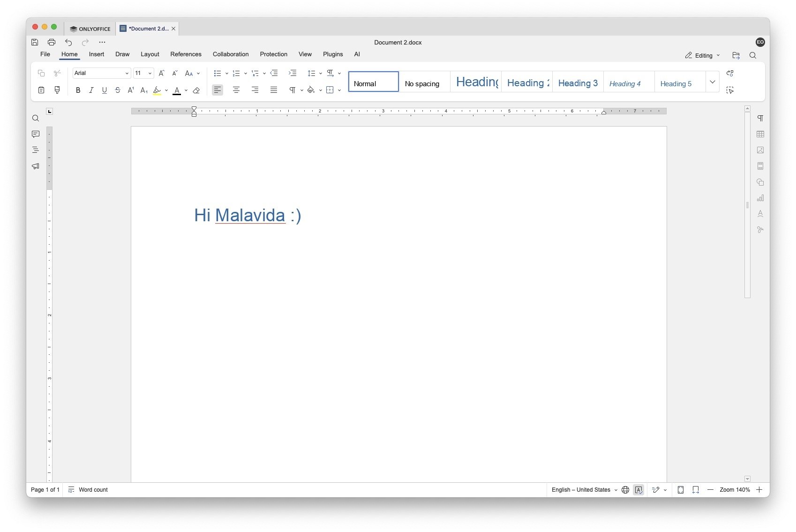Open the Text Art settings panel
This screenshot has width=796, height=532.
[760, 213]
